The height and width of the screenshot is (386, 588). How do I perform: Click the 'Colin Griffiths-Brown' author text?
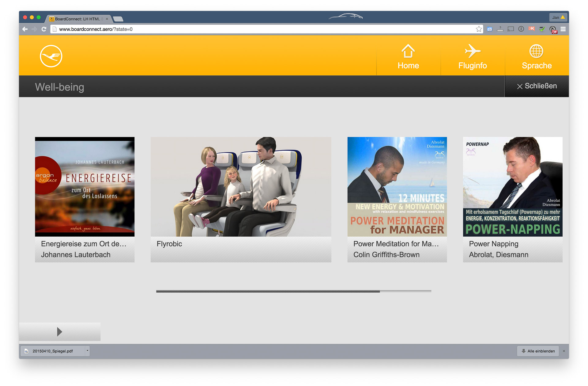point(386,254)
